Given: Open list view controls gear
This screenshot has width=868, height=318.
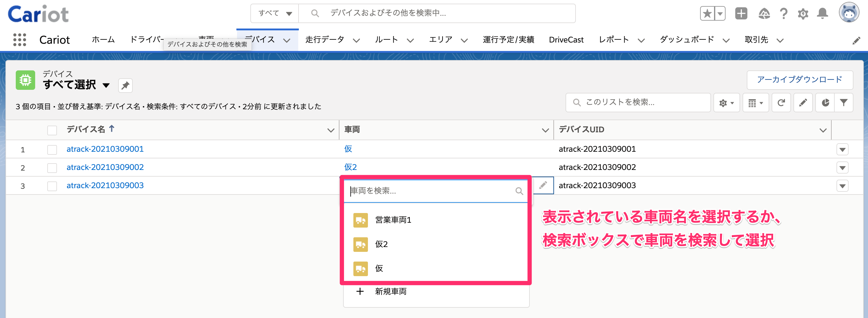Looking at the screenshot, I should point(726,103).
